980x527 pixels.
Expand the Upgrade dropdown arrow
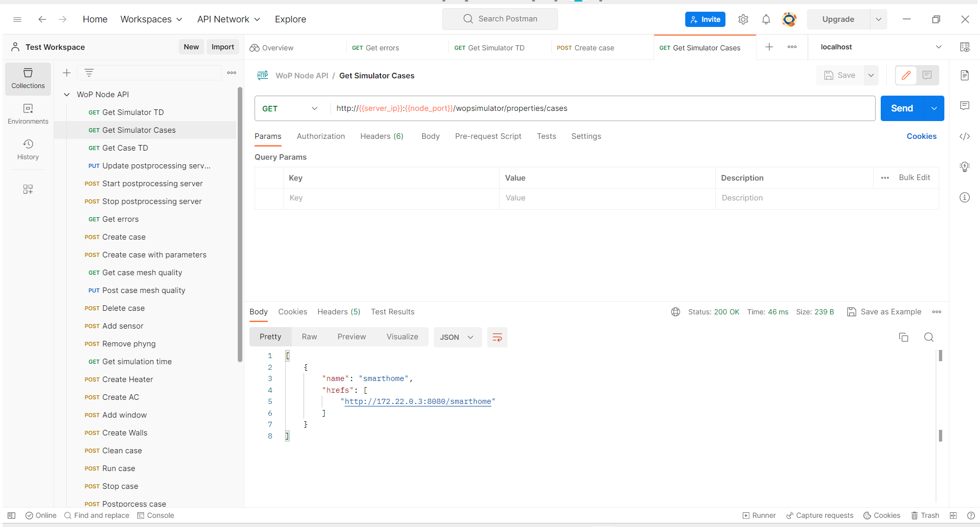tap(878, 19)
